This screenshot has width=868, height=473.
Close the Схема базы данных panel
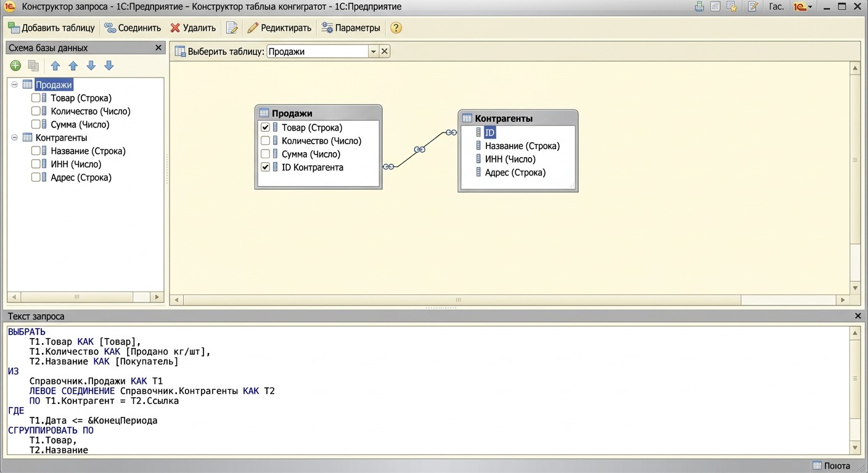pos(158,48)
